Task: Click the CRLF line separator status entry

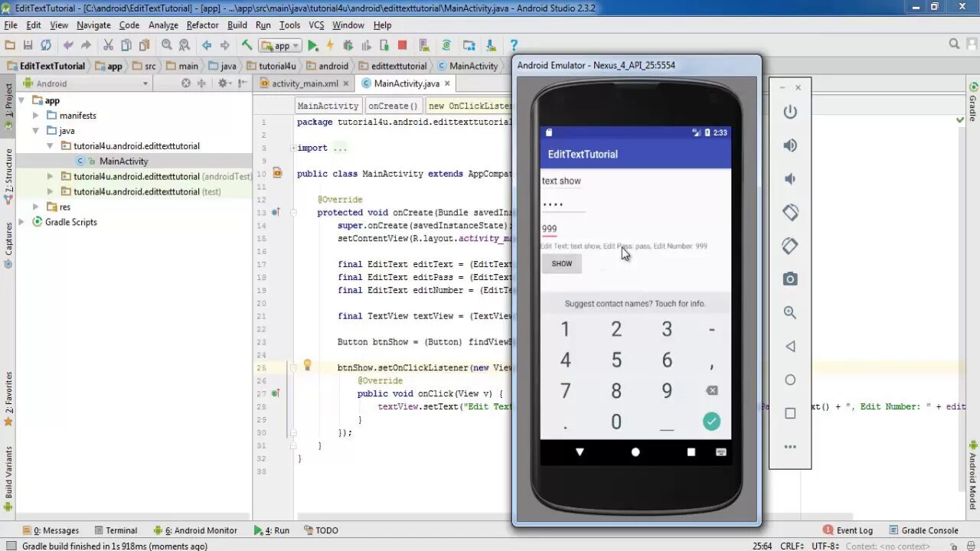Action: coord(792,546)
